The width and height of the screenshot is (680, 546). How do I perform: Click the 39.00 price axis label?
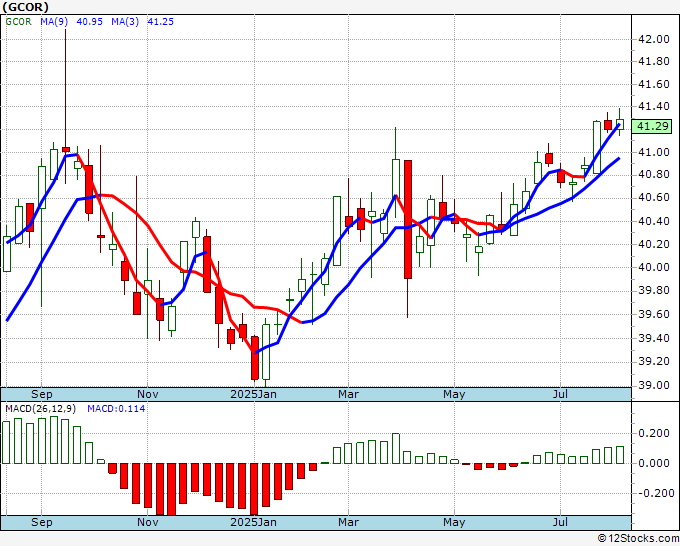pos(654,385)
